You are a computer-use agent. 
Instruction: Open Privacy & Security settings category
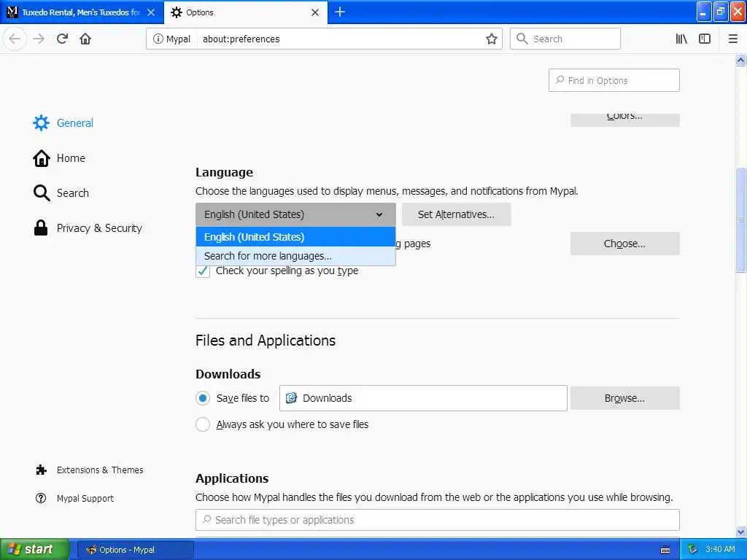pos(99,228)
